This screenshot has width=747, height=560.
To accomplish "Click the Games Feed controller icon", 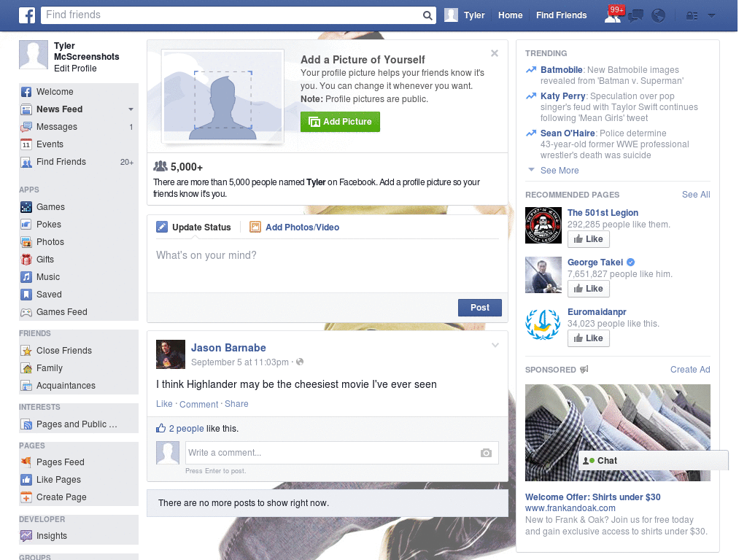I will point(26,312).
